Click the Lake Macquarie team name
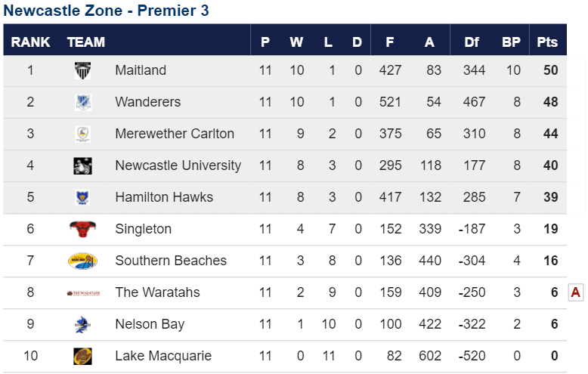This screenshot has width=588, height=374. 163,356
